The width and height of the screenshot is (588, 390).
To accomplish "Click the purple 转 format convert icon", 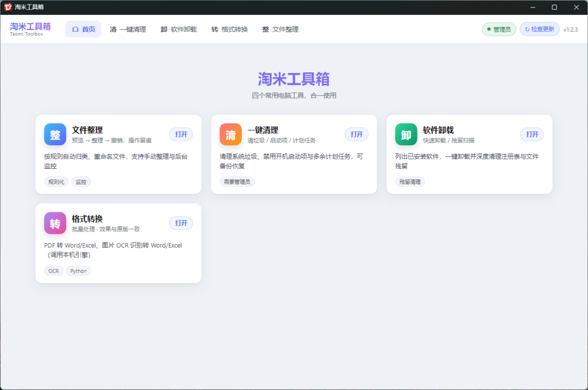I will point(55,223).
